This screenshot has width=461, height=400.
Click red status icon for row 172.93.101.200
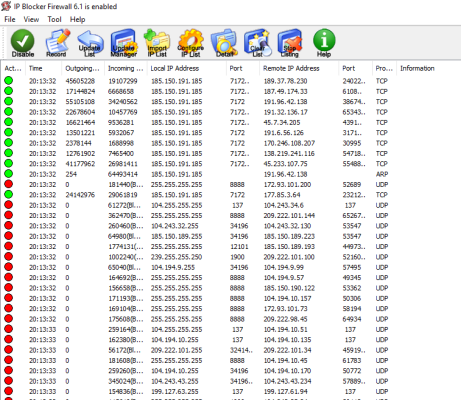click(9, 184)
